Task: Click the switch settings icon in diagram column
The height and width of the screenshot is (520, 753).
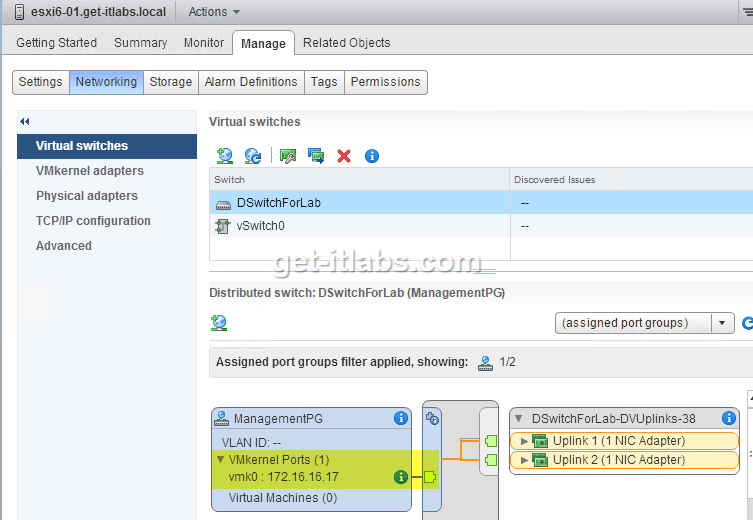Action: click(x=432, y=418)
